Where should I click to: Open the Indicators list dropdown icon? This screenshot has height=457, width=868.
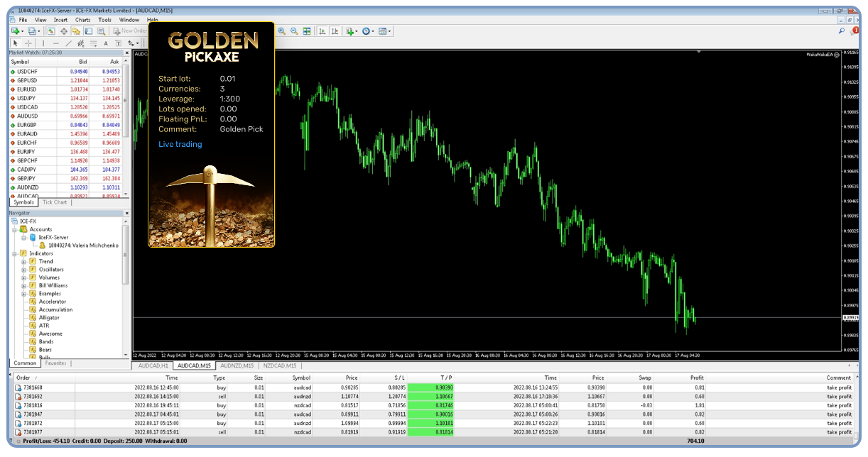pyautogui.click(x=352, y=31)
